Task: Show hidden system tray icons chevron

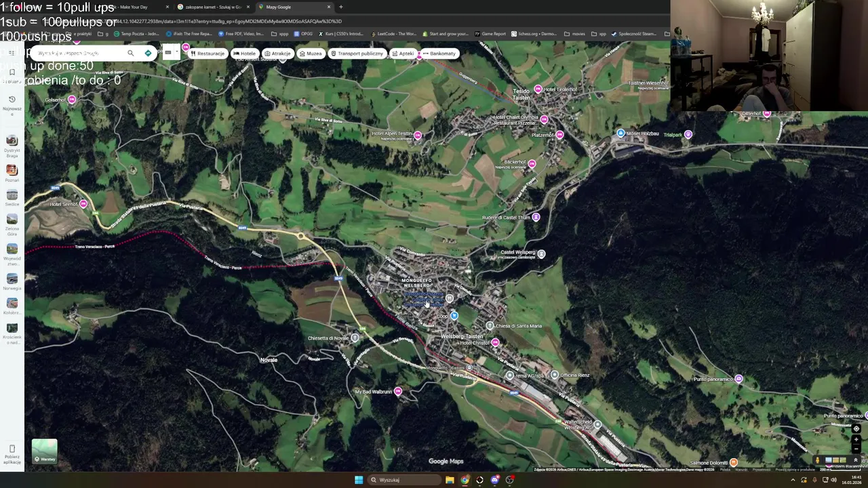Action: 793,480
